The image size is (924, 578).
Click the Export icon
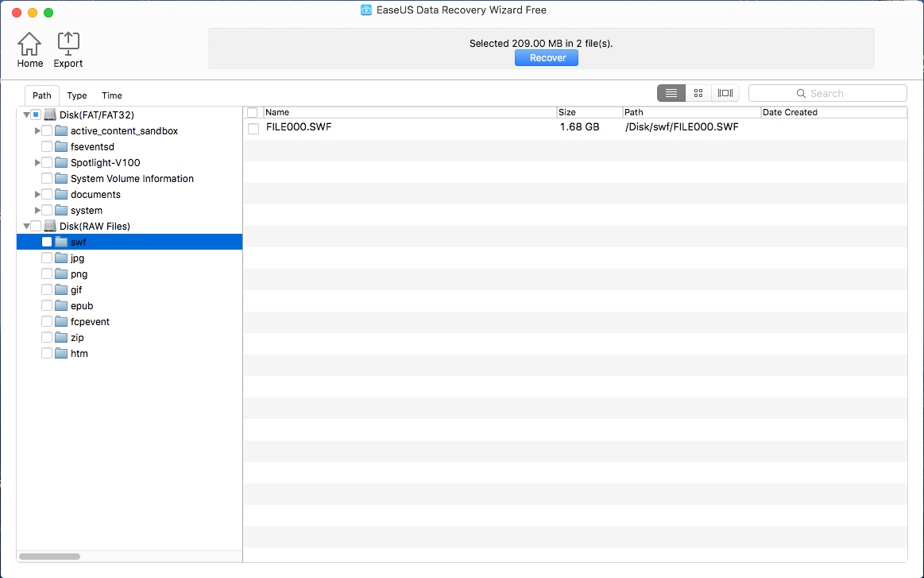pyautogui.click(x=68, y=45)
